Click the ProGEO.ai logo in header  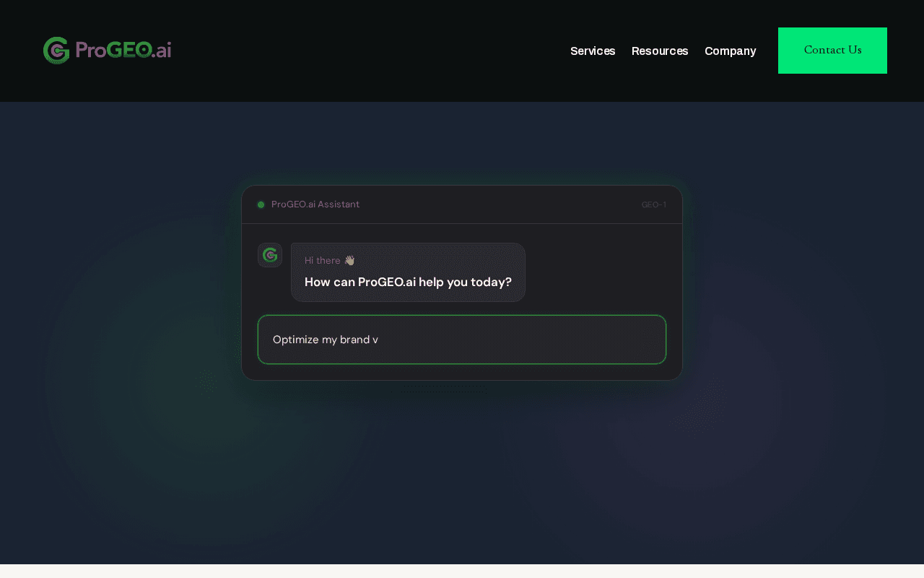[x=107, y=51]
